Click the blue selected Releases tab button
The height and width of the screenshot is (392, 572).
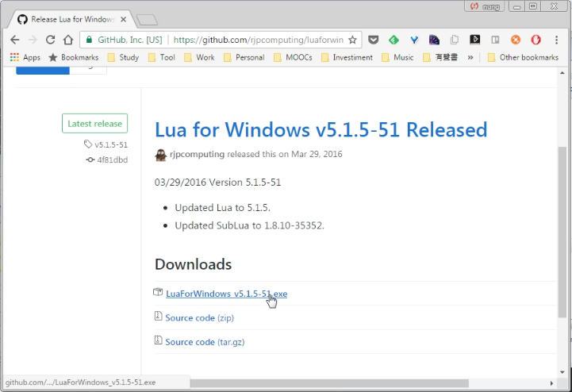43,70
